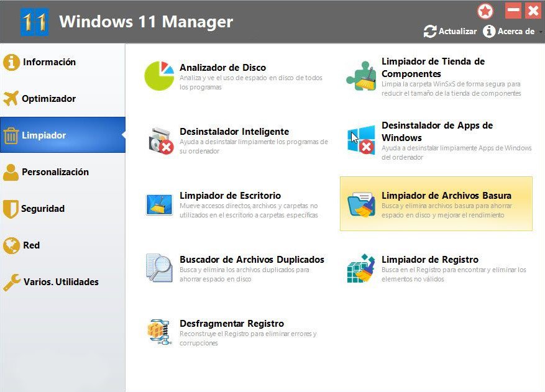Viewport: 545px width, 392px height.
Task: Close the Windows 11 Manager window
Action: point(533,11)
